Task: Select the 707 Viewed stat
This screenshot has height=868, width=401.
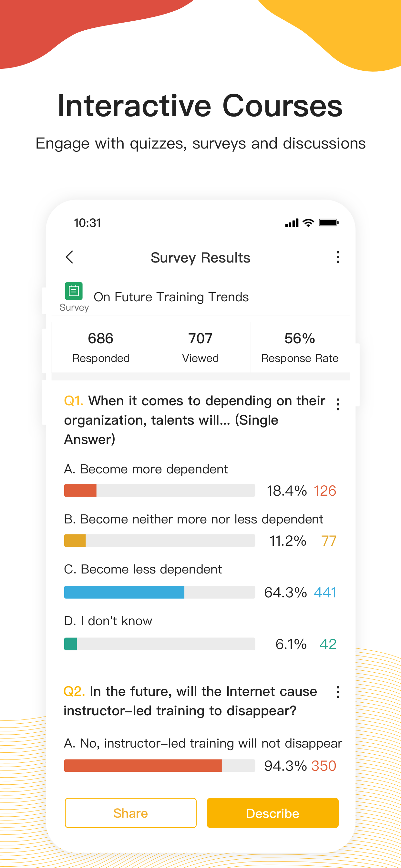Action: click(x=200, y=347)
